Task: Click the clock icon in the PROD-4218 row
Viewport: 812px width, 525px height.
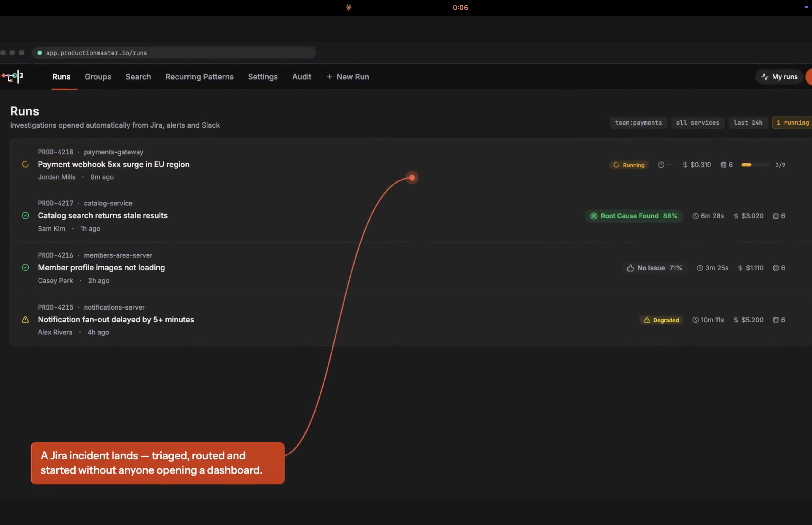Action: [x=661, y=165]
